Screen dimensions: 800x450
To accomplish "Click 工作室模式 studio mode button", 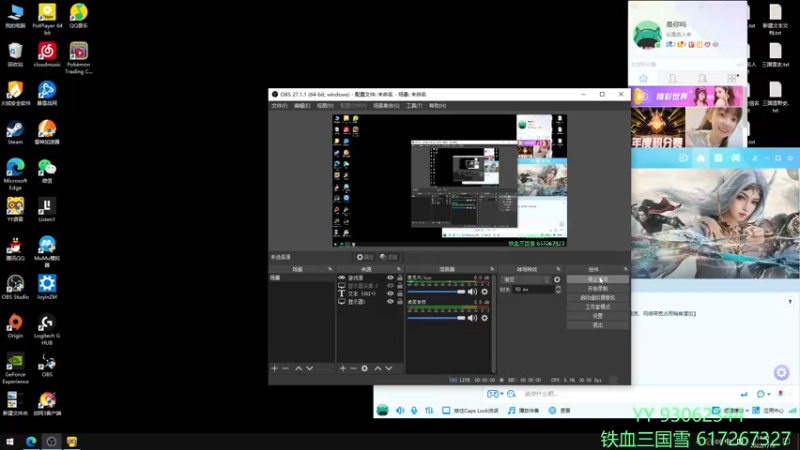I will [x=597, y=307].
